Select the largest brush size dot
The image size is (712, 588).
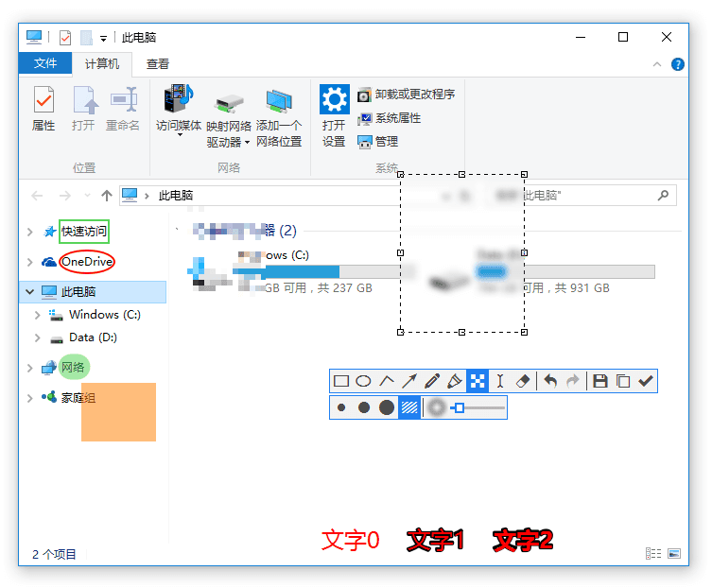(x=387, y=407)
